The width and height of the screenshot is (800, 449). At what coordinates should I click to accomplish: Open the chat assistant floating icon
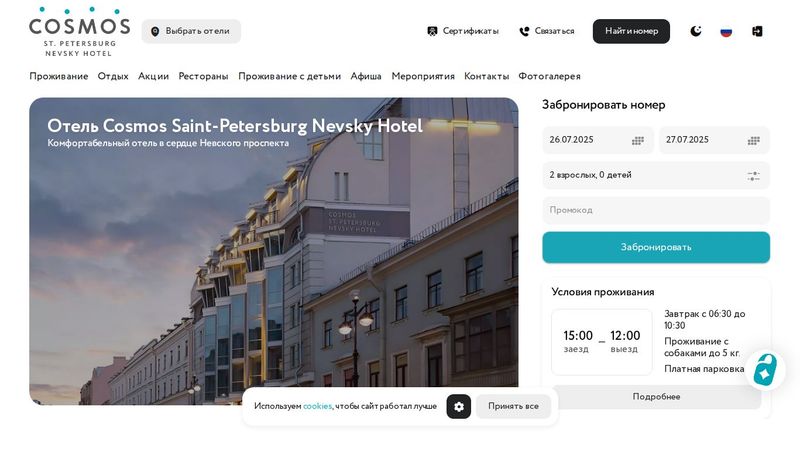765,370
